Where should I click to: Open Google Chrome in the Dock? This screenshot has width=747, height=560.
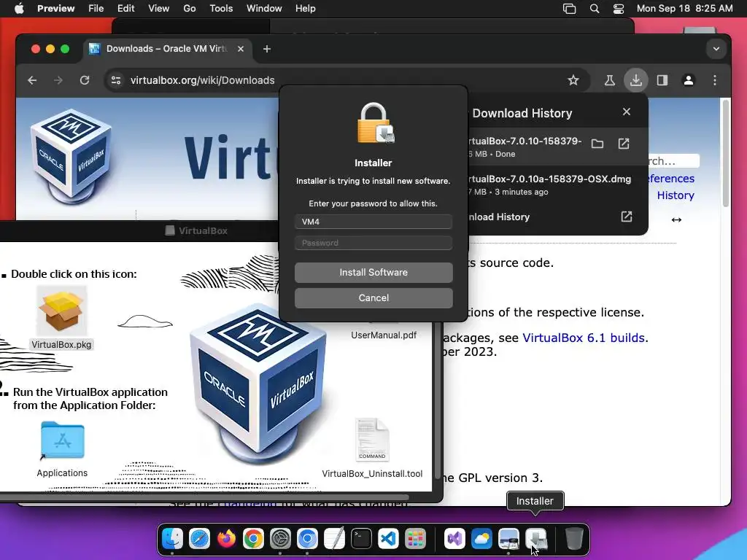253,539
